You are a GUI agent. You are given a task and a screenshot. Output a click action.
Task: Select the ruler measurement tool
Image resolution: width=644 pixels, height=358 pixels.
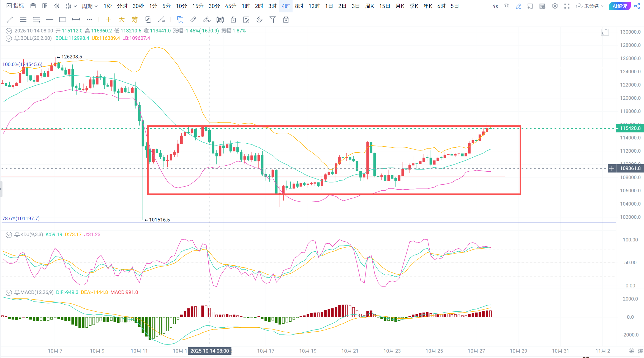point(193,20)
